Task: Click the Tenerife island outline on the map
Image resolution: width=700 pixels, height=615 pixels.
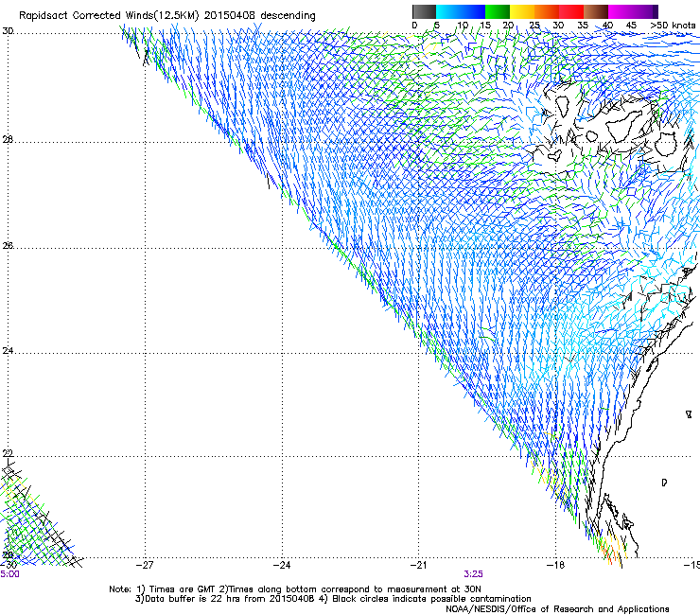Action: (626, 125)
